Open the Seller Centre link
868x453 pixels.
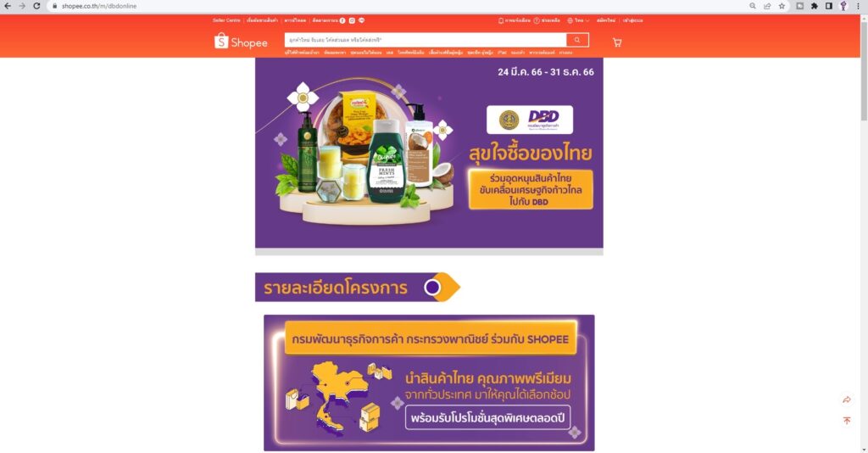tap(226, 20)
